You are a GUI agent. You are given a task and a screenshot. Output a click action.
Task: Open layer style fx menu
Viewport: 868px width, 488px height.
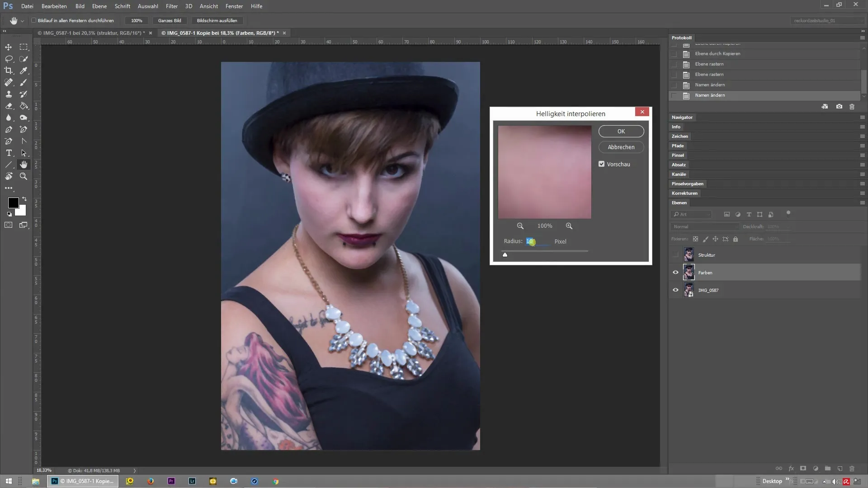[791, 469]
